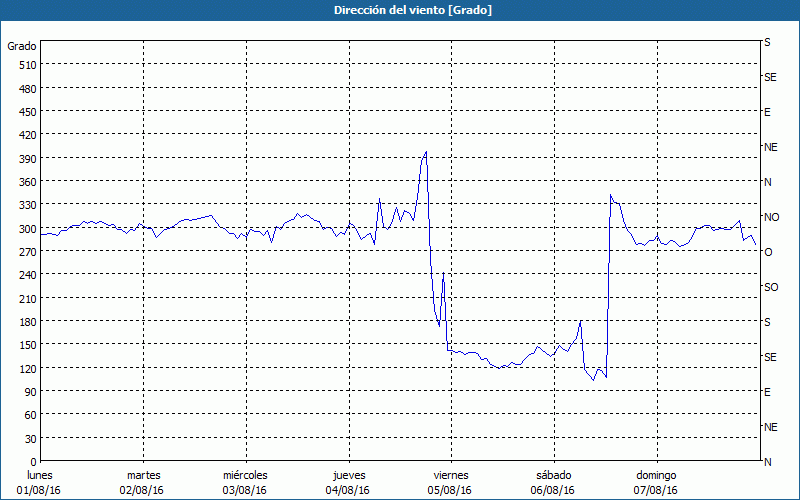Click the NO compass label on the right axis
The image size is (800, 500).
[x=771, y=217]
